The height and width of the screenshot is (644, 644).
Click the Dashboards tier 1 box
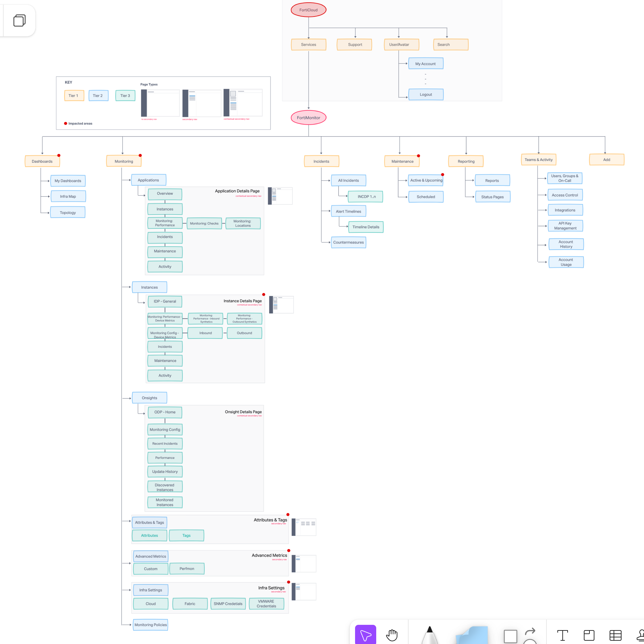click(42, 161)
